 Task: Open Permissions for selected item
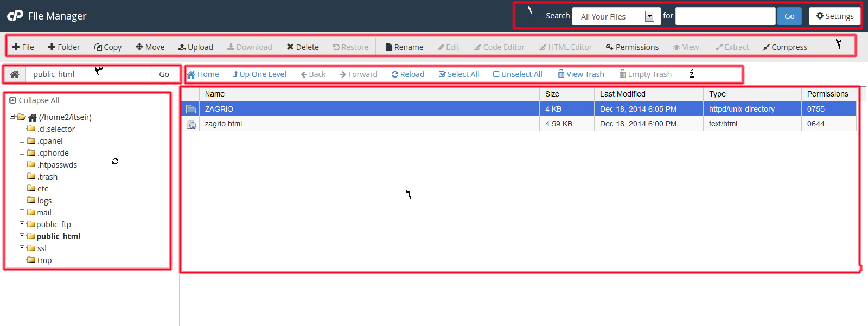[x=633, y=47]
